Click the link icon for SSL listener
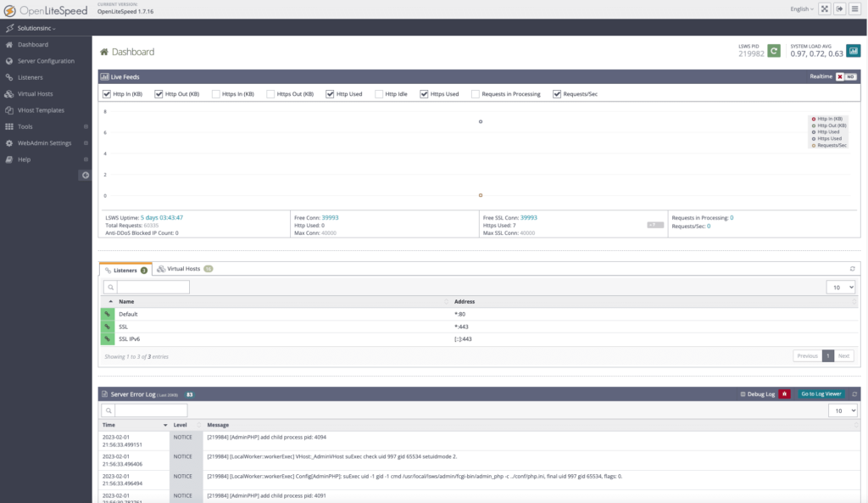868x503 pixels. (x=108, y=327)
